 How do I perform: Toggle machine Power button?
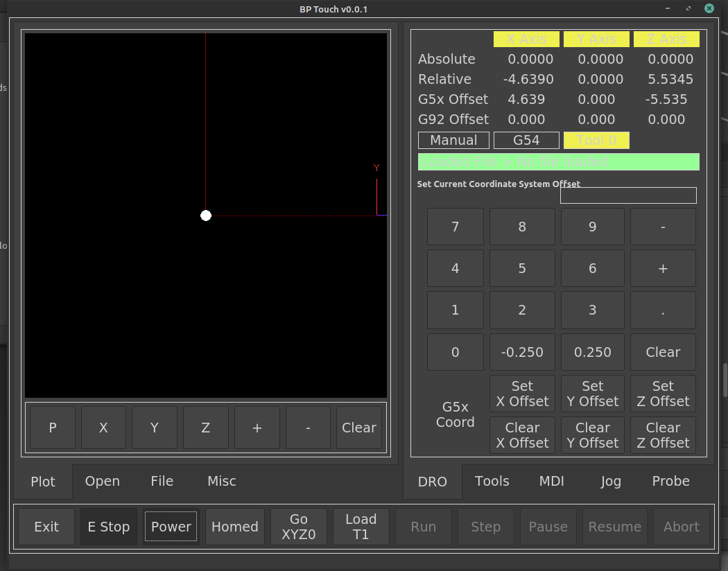(171, 527)
